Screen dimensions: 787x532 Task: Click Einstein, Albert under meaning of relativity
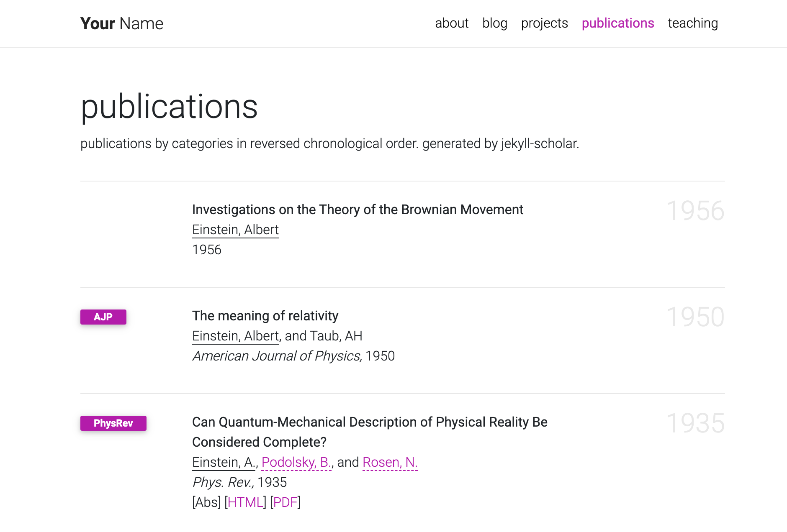point(235,336)
